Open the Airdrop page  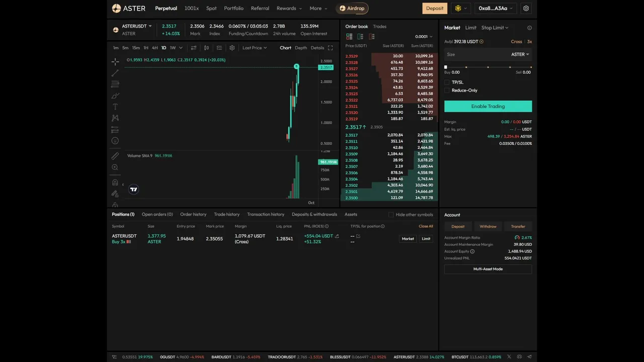click(x=353, y=8)
